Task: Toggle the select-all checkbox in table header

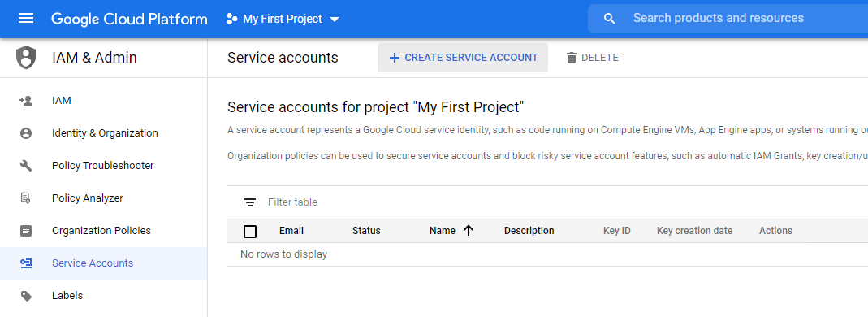Action: [250, 231]
